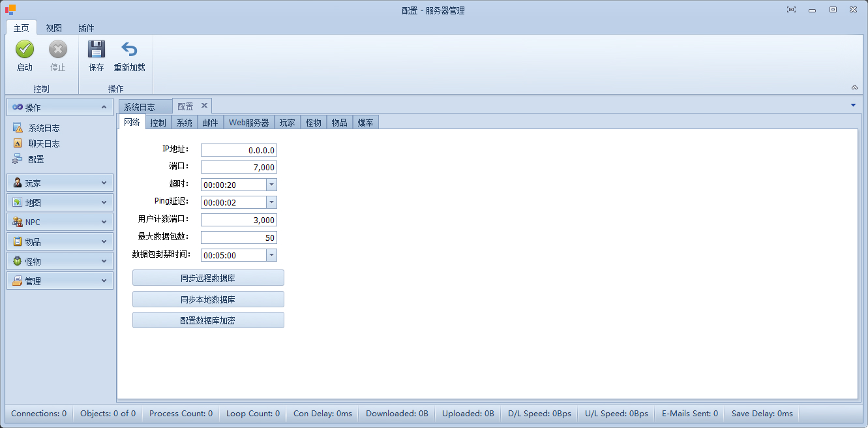Open 系统日志 in the sidebar
This screenshot has height=428, width=868.
44,129
